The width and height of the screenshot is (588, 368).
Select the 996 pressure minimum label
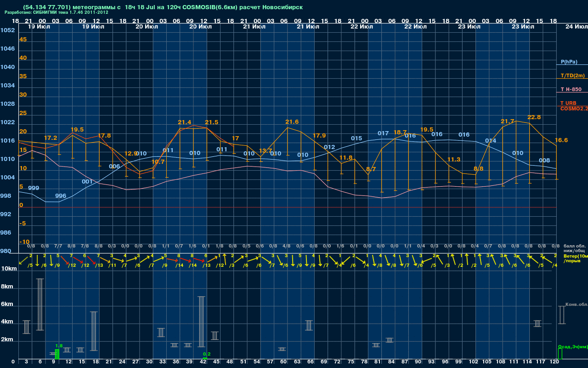tap(61, 196)
